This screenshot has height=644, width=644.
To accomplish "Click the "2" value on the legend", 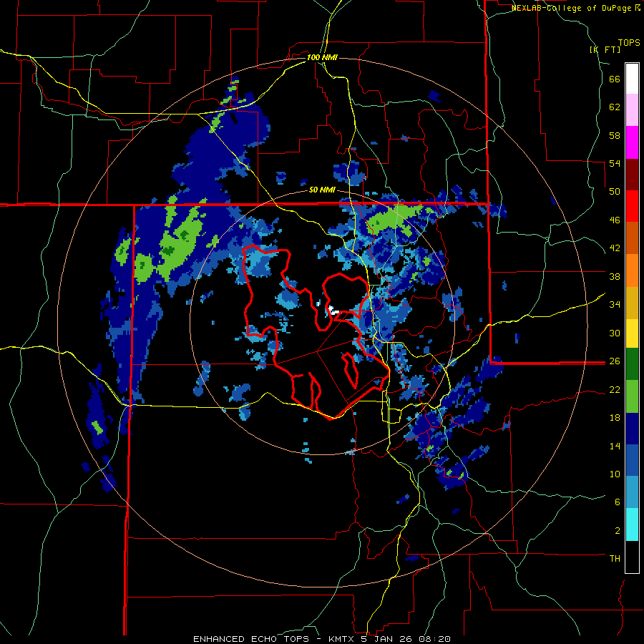I will pos(618,531).
